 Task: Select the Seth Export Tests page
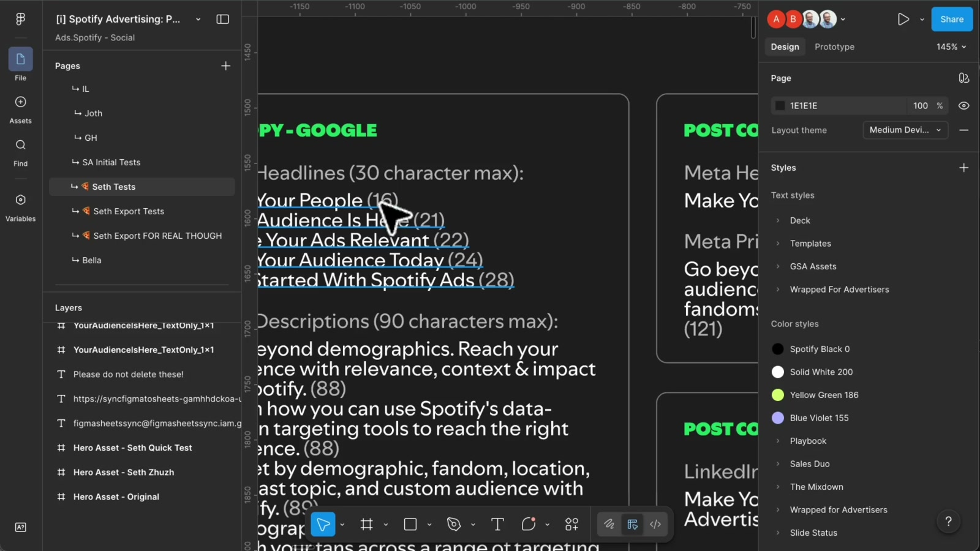click(141, 211)
